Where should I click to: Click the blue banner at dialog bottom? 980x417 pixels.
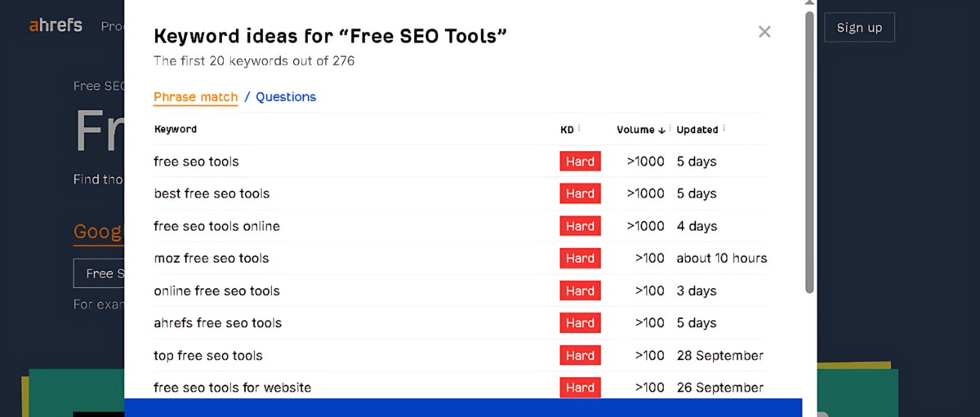coord(462,407)
